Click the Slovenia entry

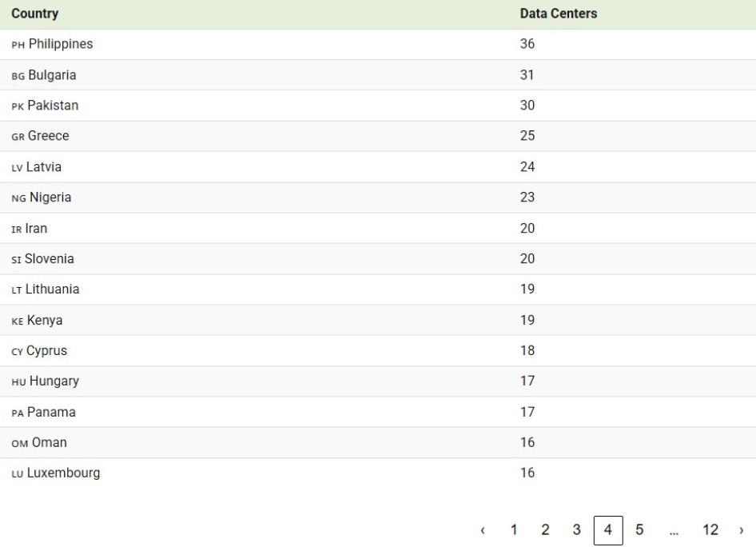(x=49, y=259)
